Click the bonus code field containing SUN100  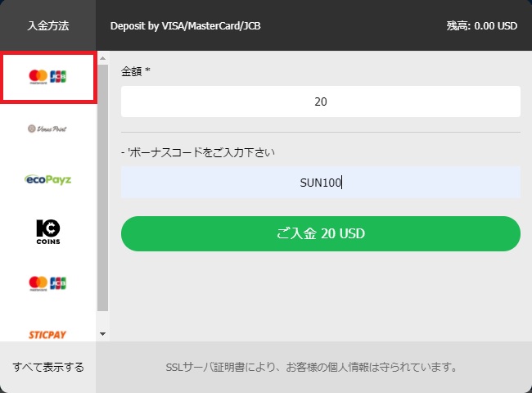click(320, 183)
